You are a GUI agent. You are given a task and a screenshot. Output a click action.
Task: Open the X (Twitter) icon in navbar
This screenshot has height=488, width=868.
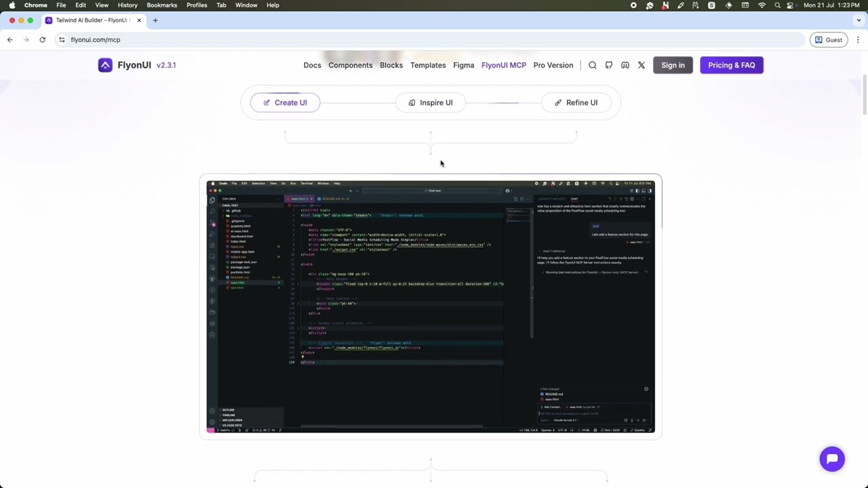click(642, 65)
